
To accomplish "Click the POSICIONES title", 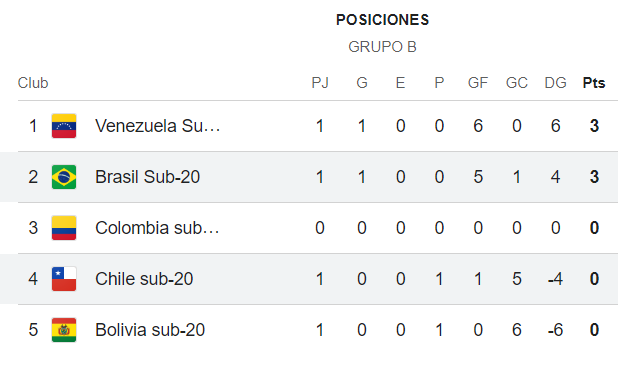I will tap(382, 20).
